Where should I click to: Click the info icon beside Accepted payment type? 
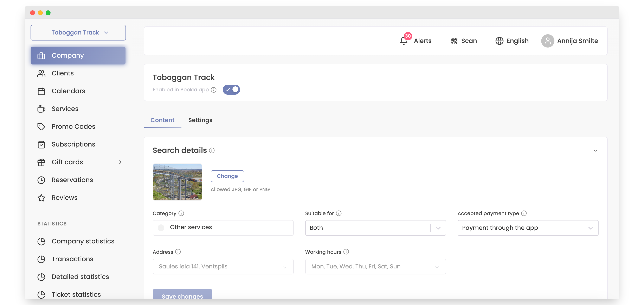click(524, 213)
